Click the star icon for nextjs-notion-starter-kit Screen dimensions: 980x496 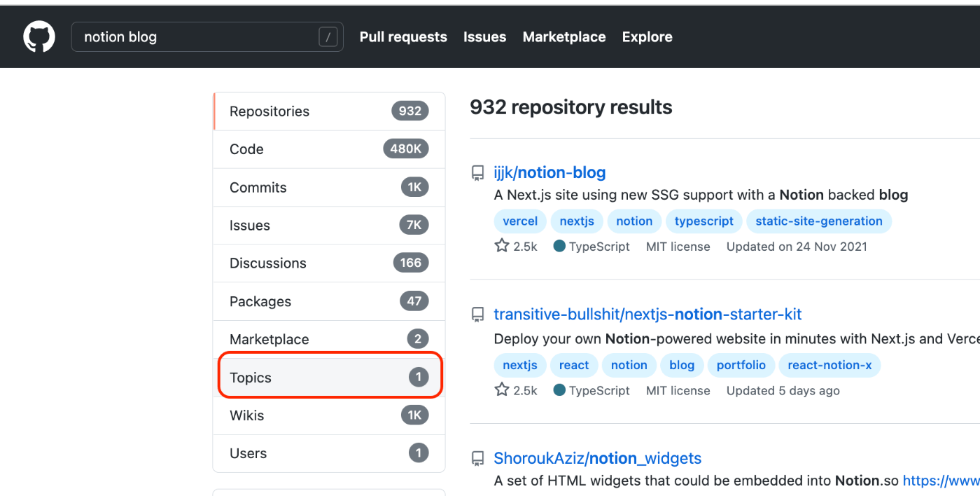(x=501, y=390)
